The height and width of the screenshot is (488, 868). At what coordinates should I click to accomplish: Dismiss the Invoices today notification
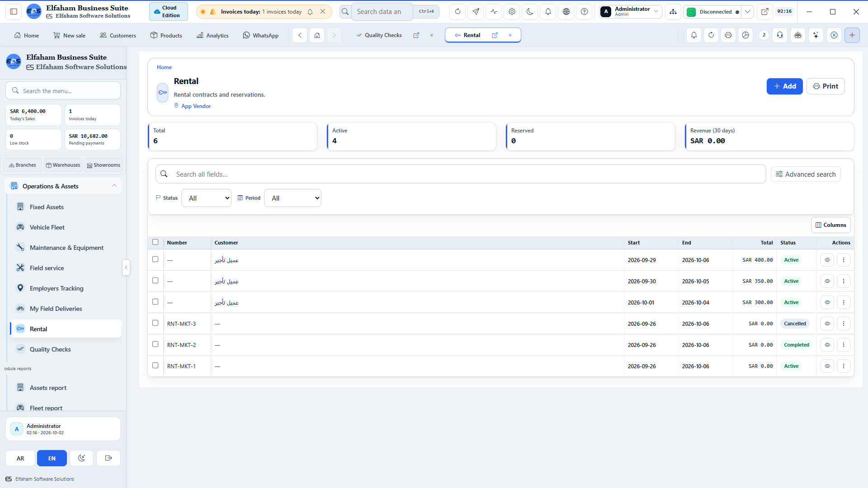(x=323, y=12)
